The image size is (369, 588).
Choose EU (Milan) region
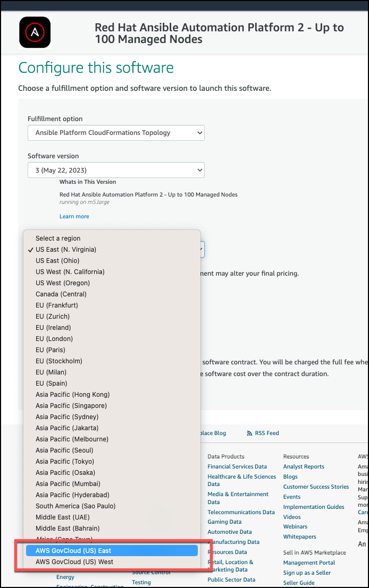click(x=112, y=372)
